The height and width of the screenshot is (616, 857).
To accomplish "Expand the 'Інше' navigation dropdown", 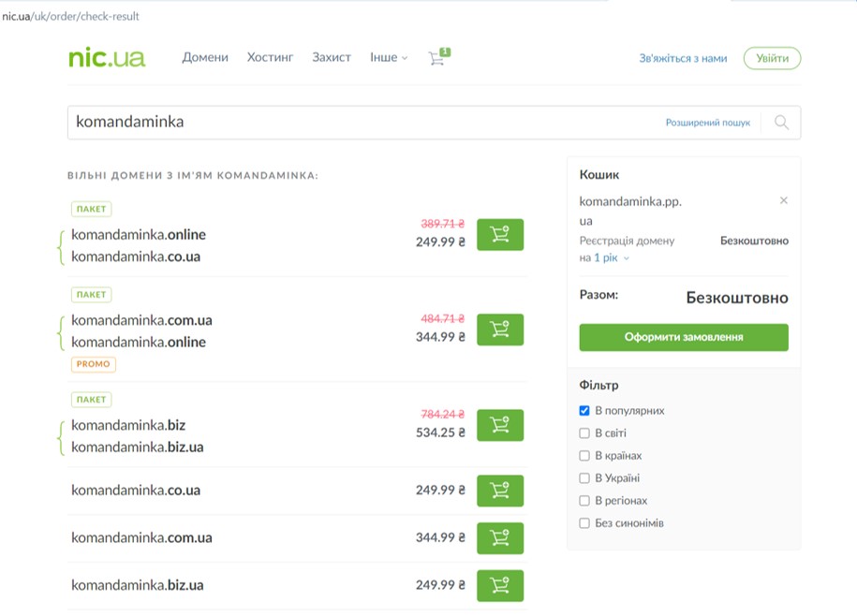I will (x=389, y=58).
